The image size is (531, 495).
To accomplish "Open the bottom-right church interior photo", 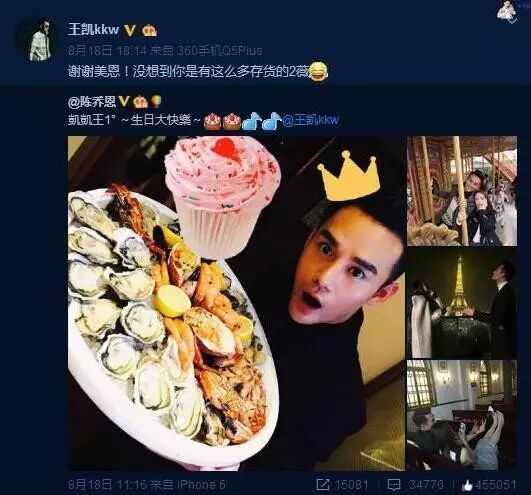I will pyautogui.click(x=462, y=415).
